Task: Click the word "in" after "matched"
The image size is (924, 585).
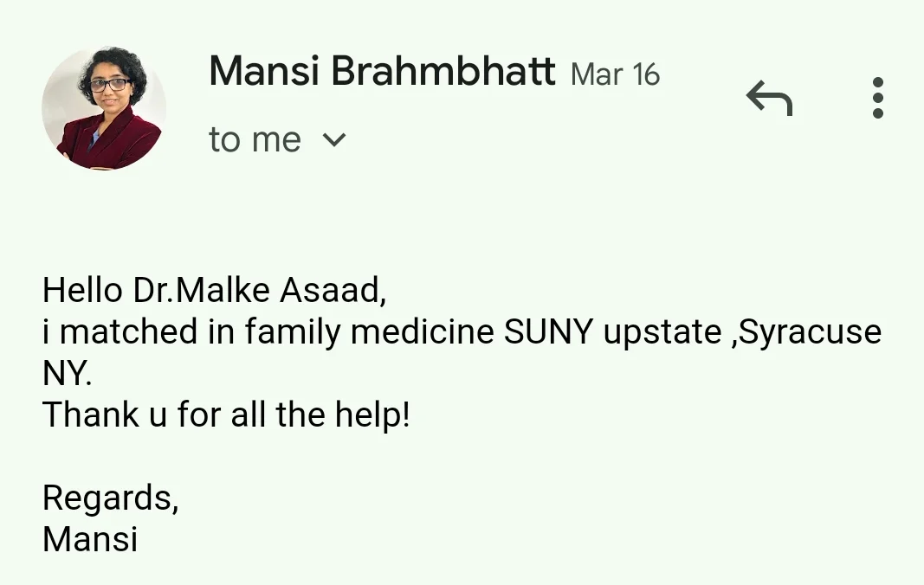Action: pyautogui.click(x=224, y=332)
